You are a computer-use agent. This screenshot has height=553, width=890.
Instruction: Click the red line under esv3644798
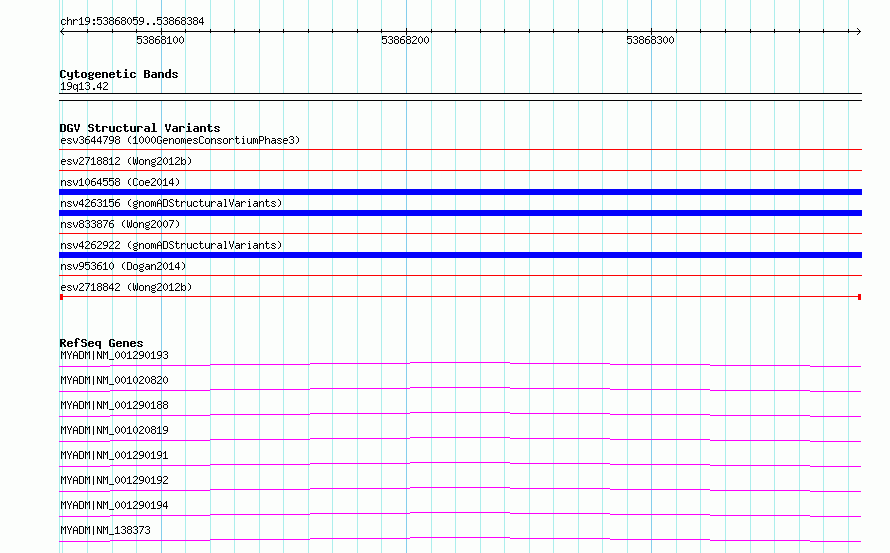tap(460, 150)
